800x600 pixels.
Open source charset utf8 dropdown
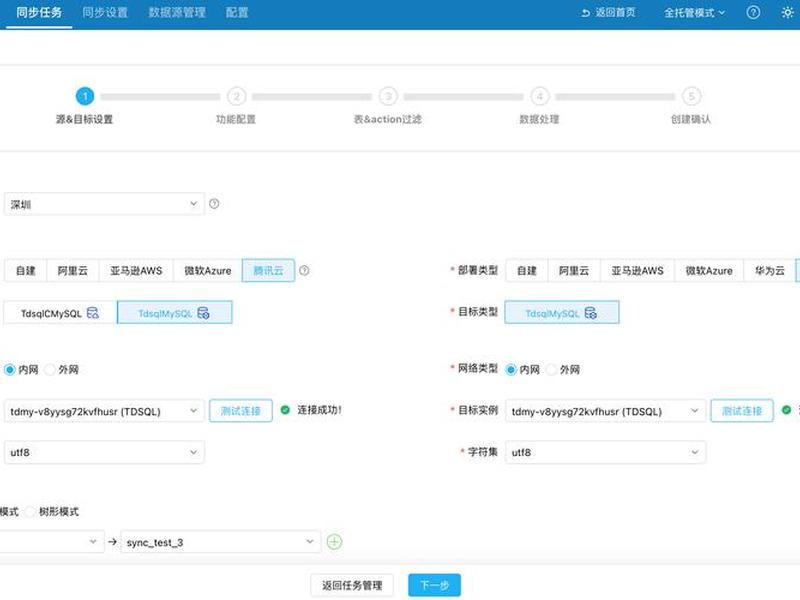click(x=104, y=453)
